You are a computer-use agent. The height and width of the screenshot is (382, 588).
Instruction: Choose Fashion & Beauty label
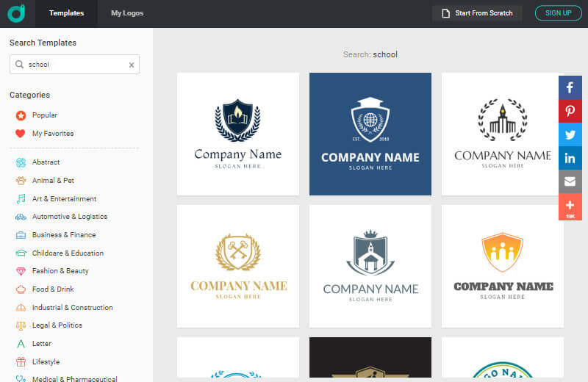pyautogui.click(x=60, y=270)
